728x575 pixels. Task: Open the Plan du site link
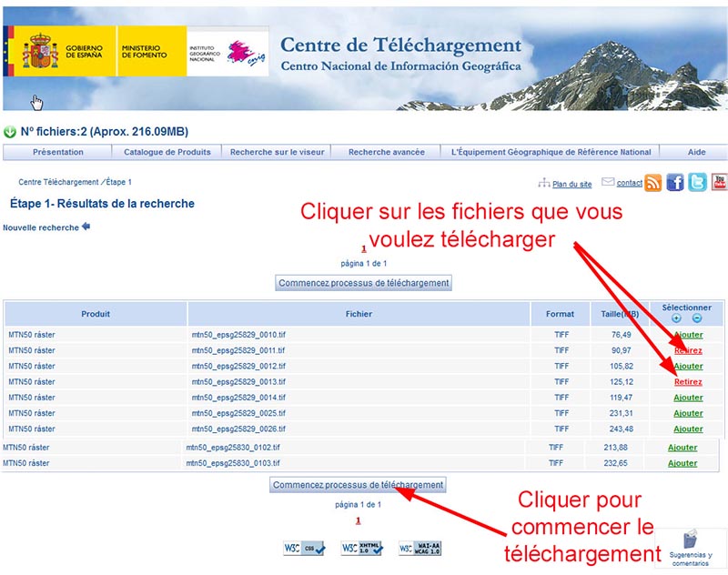click(571, 184)
